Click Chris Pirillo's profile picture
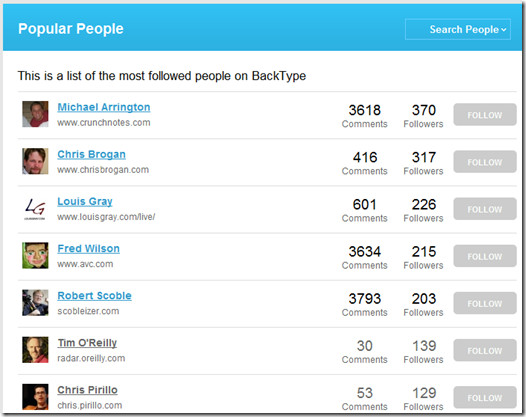526x417 pixels. click(35, 397)
